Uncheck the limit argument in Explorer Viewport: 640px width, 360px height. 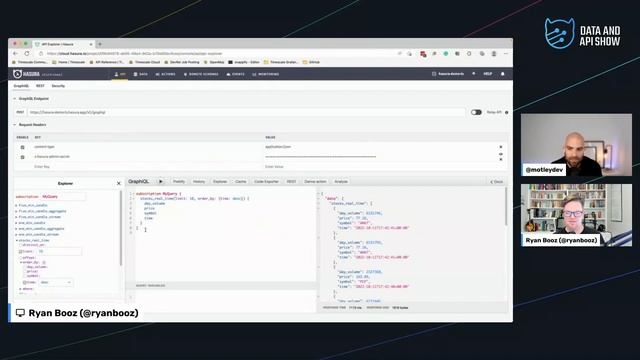click(20, 251)
